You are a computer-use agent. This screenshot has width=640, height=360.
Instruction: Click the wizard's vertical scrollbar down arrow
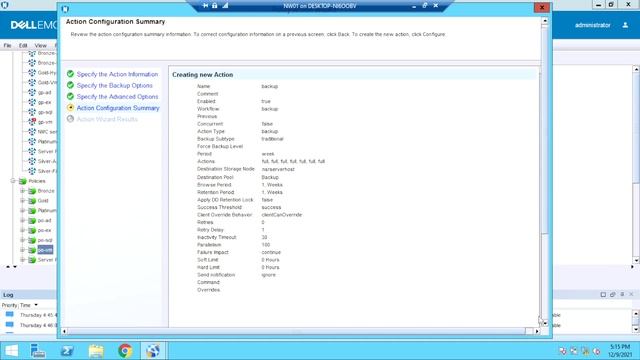point(545,323)
